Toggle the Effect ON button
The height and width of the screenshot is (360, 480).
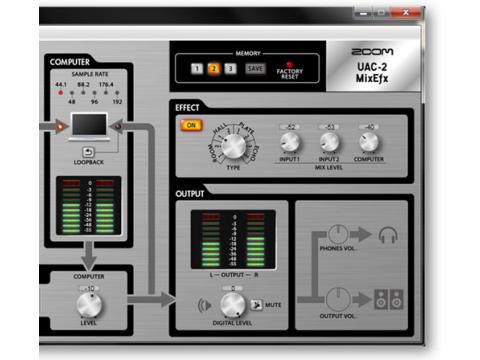(x=191, y=125)
